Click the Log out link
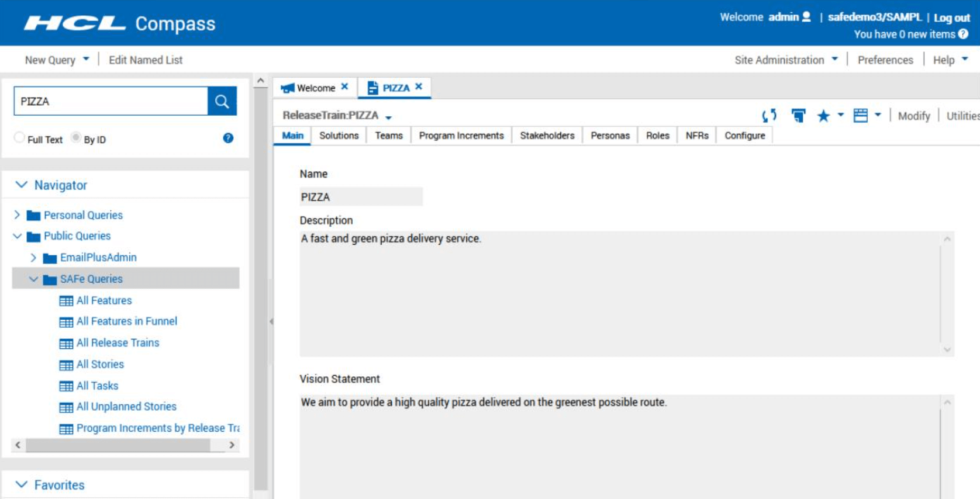Image resolution: width=980 pixels, height=499 pixels. tap(951, 18)
